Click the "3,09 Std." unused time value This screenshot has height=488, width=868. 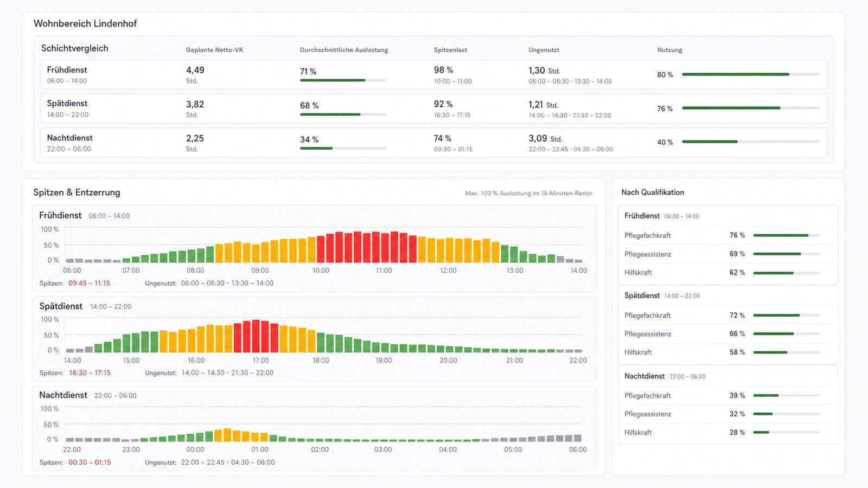(545, 138)
